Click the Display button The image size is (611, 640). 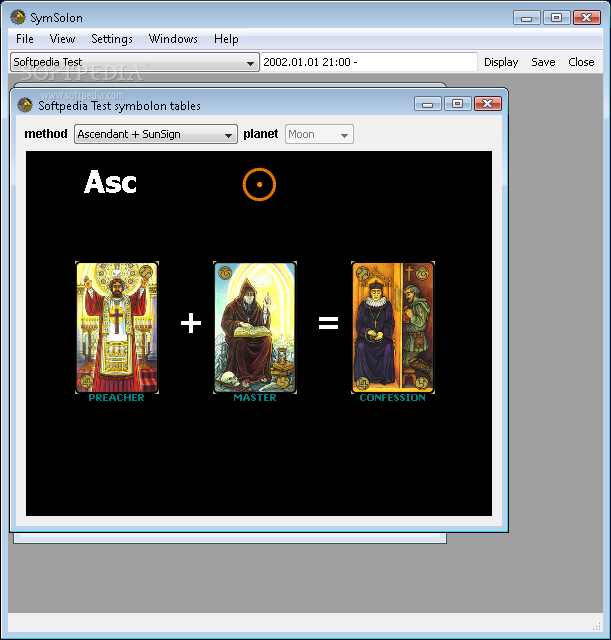(501, 62)
